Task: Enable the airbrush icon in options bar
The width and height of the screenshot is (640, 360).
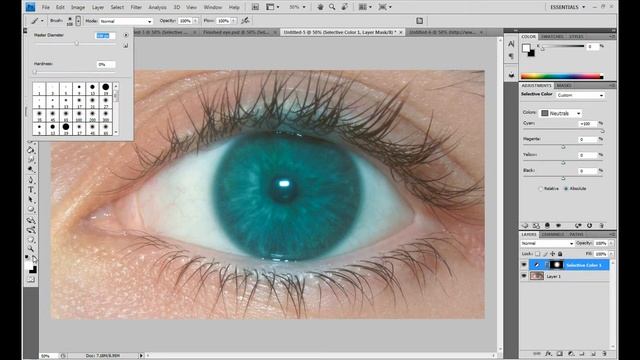Action: [245, 20]
